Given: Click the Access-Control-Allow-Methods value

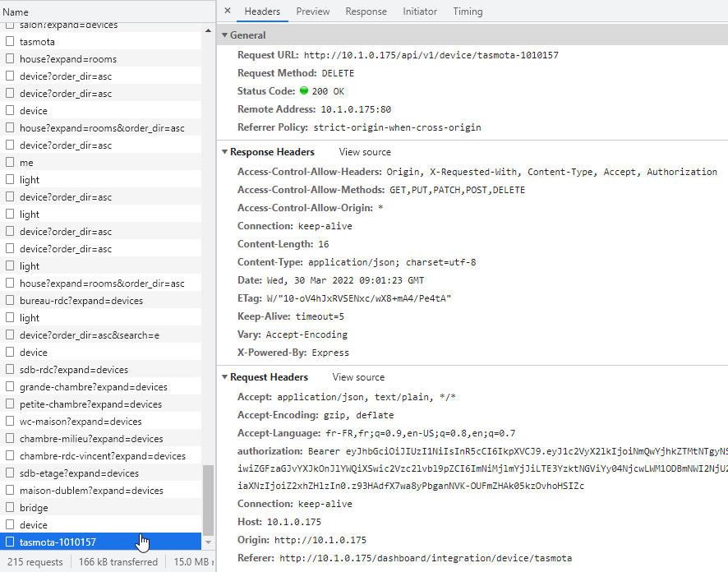Looking at the screenshot, I should pos(457,190).
